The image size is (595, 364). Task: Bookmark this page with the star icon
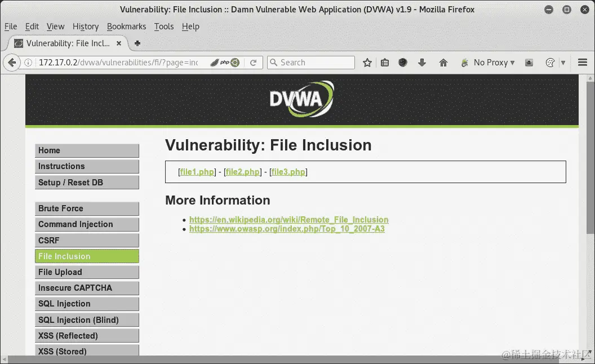click(367, 63)
